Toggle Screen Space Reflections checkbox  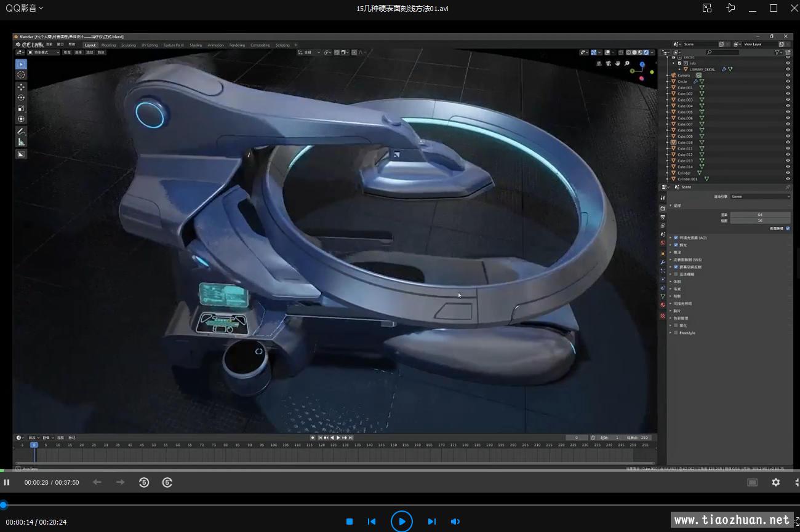(x=676, y=267)
